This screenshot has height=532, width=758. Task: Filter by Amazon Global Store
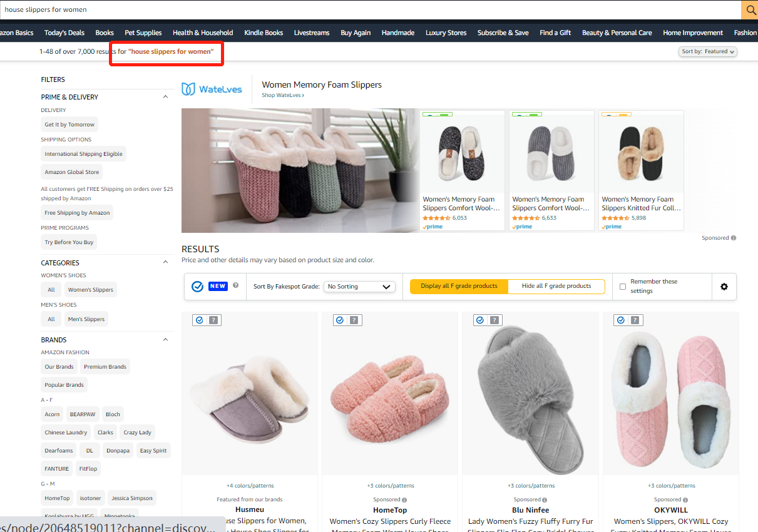pyautogui.click(x=72, y=172)
